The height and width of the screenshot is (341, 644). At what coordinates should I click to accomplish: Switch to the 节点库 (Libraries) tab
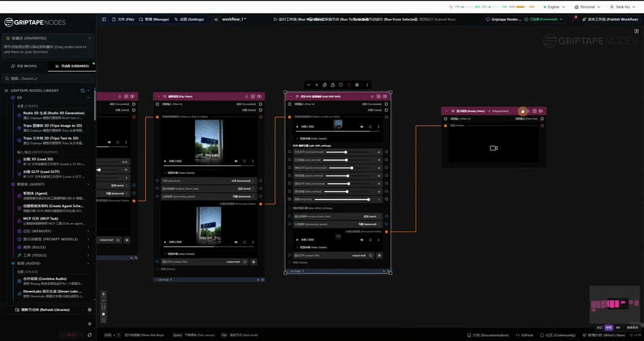coord(72,66)
